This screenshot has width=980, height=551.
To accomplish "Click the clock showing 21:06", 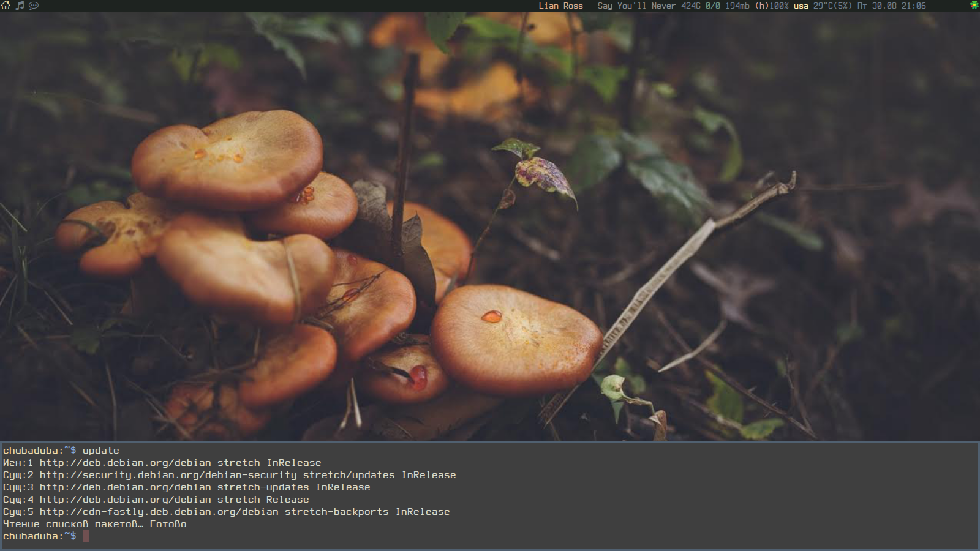I will (913, 6).
